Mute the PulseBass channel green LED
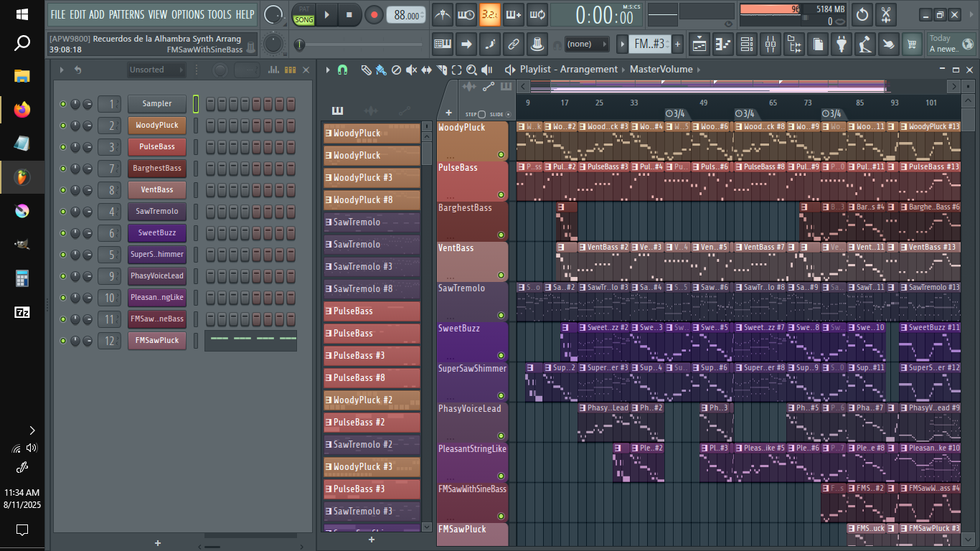This screenshot has width=980, height=551. [63, 147]
